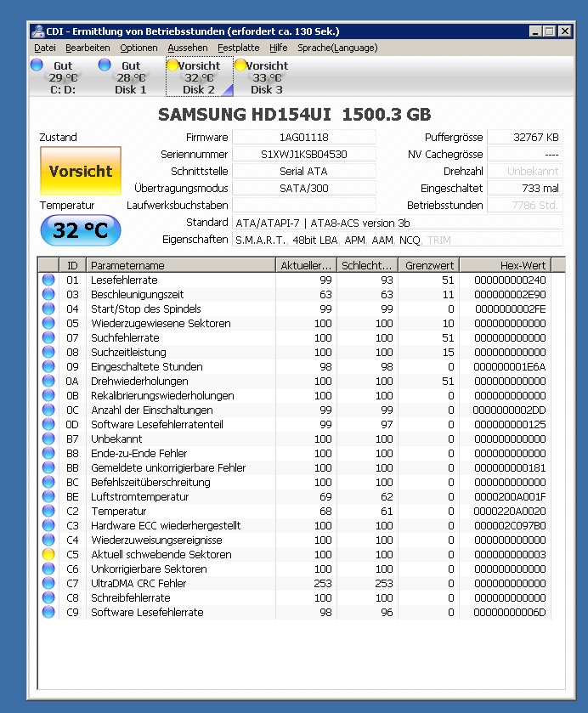Click the status icon for Temperatur row C2

point(48,511)
